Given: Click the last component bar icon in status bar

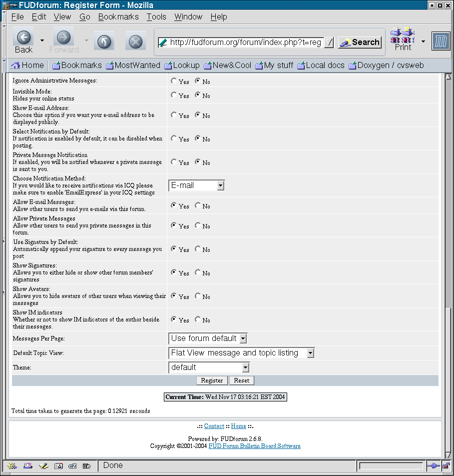Looking at the screenshot, I should tap(87, 465).
